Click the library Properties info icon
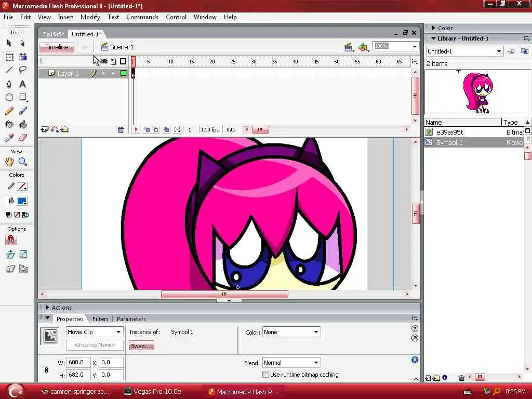 (x=445, y=377)
